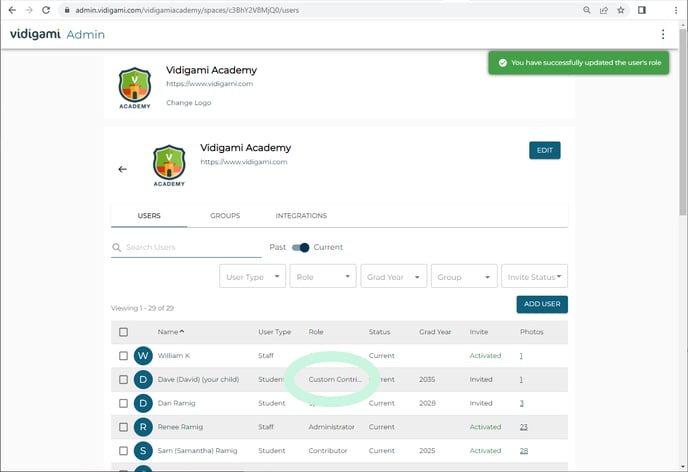The image size is (688, 472).
Task: Open the Role filter dropdown
Action: (x=323, y=276)
